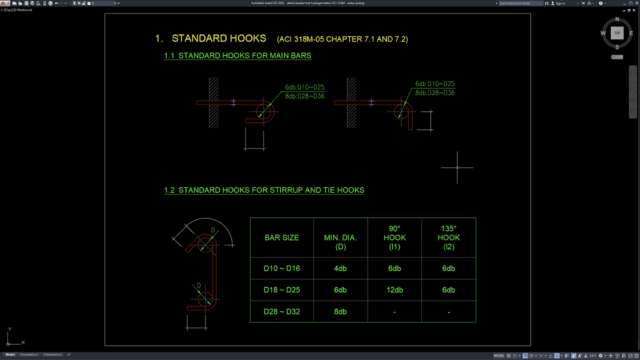
Task: Switch to the Presentation2 layout tab
Action: pyautogui.click(x=53, y=355)
